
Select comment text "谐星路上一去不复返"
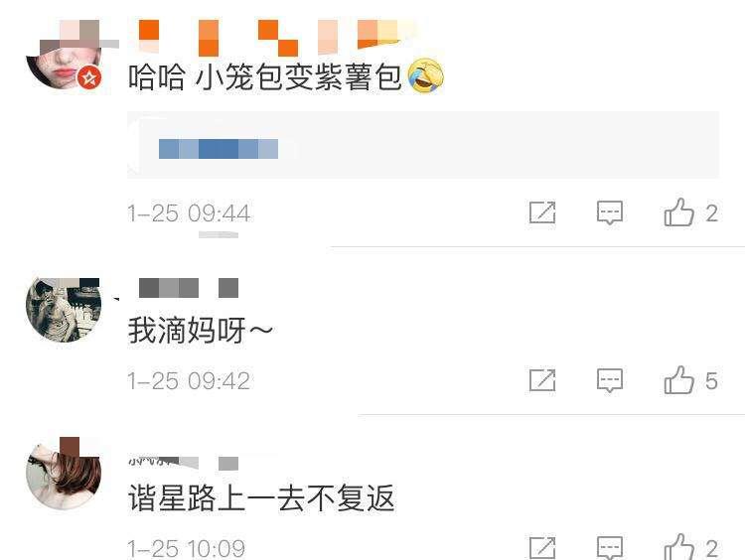(x=261, y=497)
